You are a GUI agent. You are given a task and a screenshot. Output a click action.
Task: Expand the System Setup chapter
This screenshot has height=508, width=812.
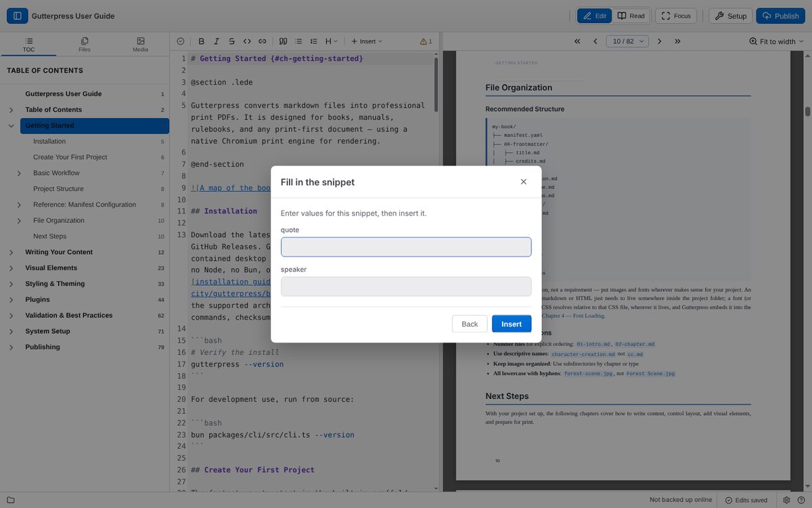click(11, 331)
